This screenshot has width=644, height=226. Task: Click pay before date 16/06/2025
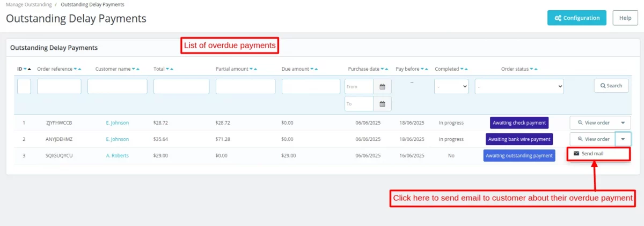pyautogui.click(x=412, y=156)
